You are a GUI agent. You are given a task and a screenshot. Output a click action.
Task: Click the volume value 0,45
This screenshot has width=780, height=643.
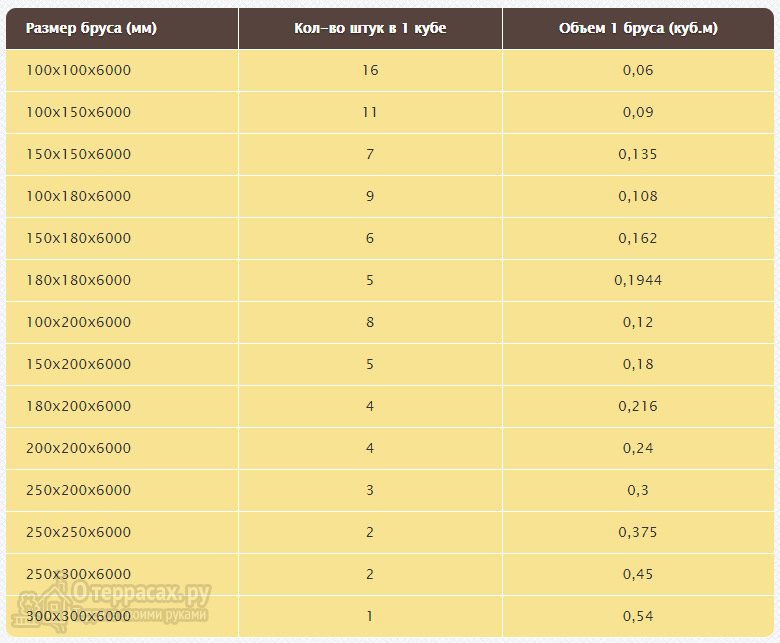(x=638, y=574)
